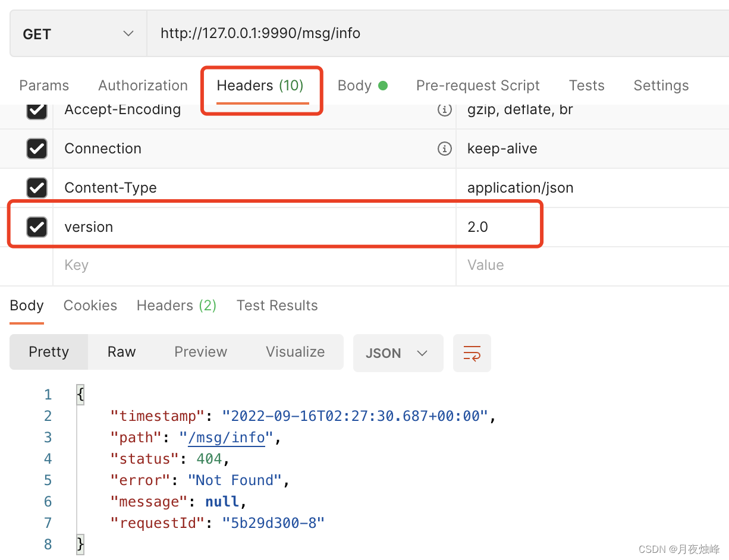Click info icon beside Accept-Encoding
729x560 pixels.
click(x=444, y=110)
